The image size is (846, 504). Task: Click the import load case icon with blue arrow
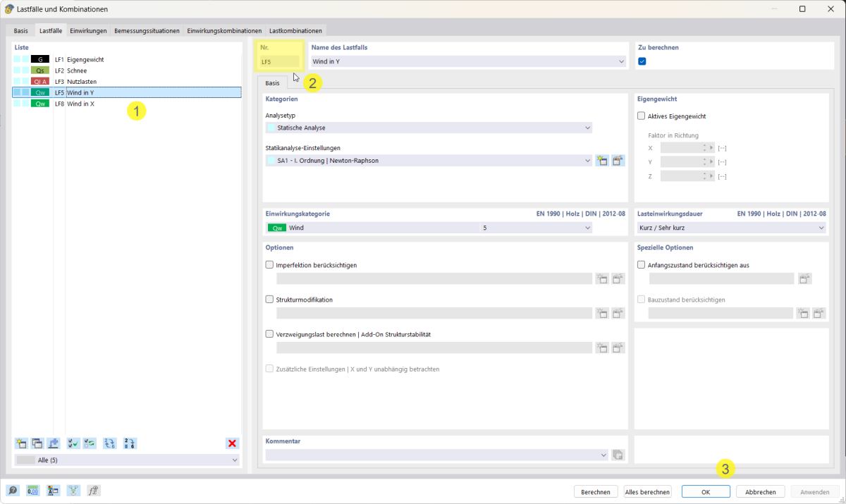[54, 443]
